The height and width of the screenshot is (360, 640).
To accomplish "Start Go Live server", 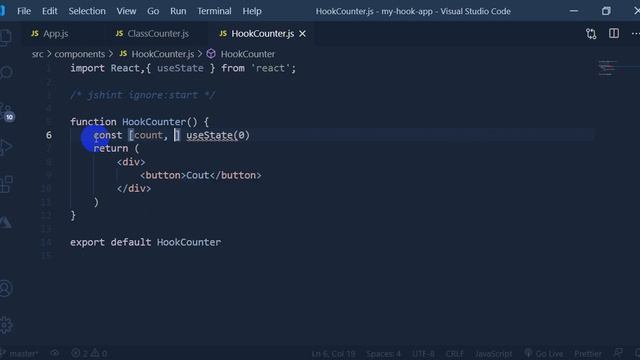I will (x=544, y=353).
